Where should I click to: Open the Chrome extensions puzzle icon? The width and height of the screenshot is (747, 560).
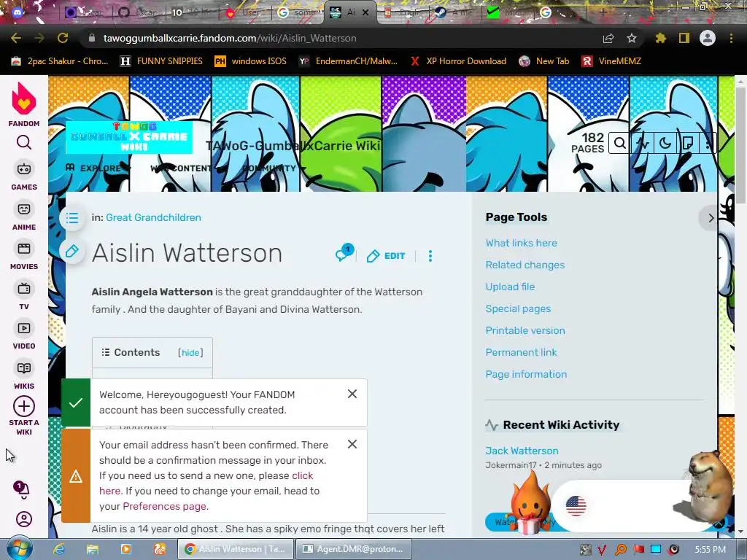click(660, 38)
